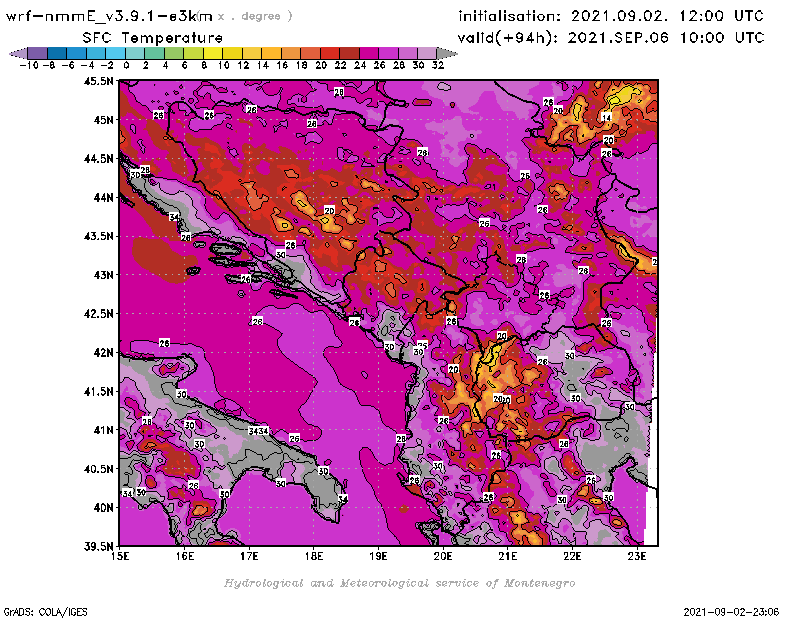The height and width of the screenshot is (618, 800).
Task: Click the 22E longitude label
Action: 572,556
